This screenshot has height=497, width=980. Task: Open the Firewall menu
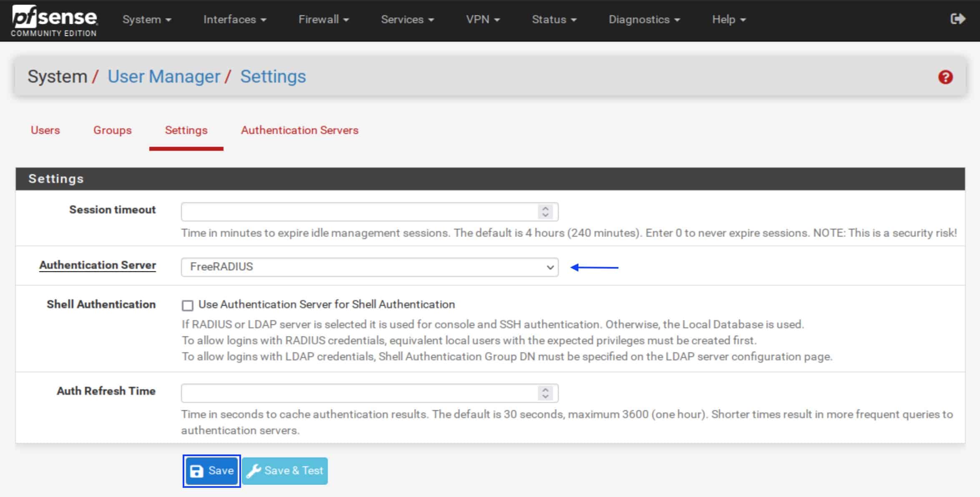click(324, 20)
